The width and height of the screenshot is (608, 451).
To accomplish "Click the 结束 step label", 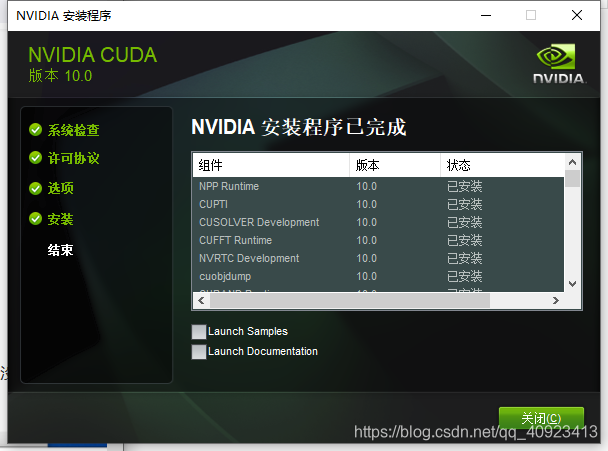I will pos(60,250).
